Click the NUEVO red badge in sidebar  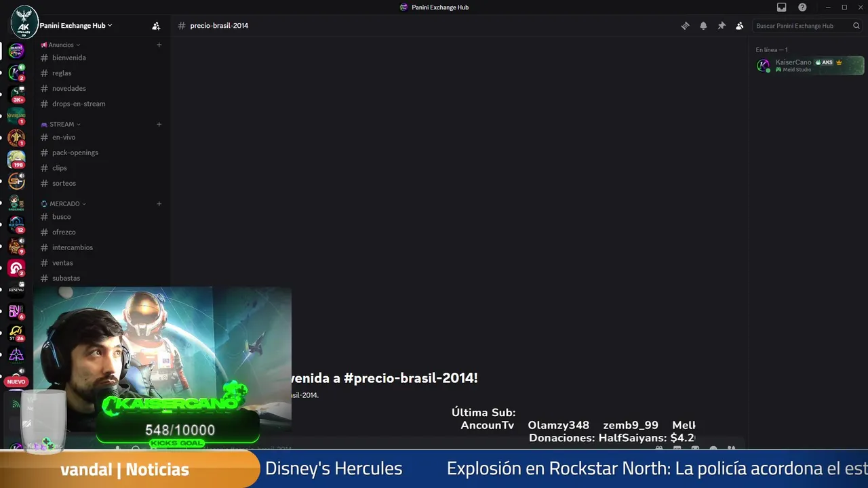click(16, 382)
